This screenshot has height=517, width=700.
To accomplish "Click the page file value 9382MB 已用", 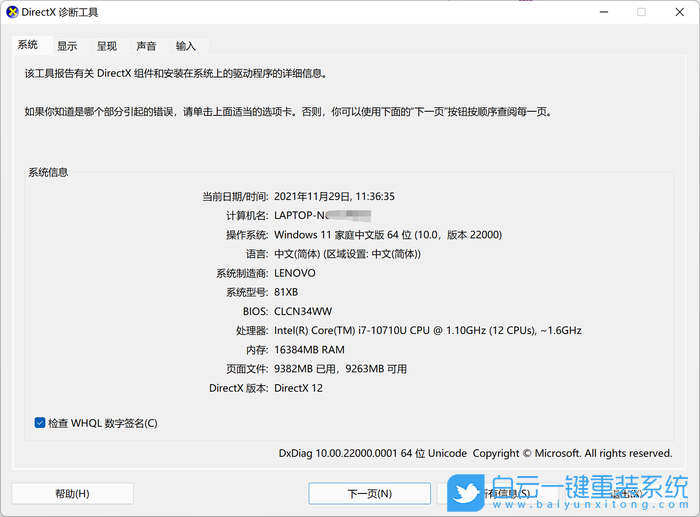I will pos(340,369).
